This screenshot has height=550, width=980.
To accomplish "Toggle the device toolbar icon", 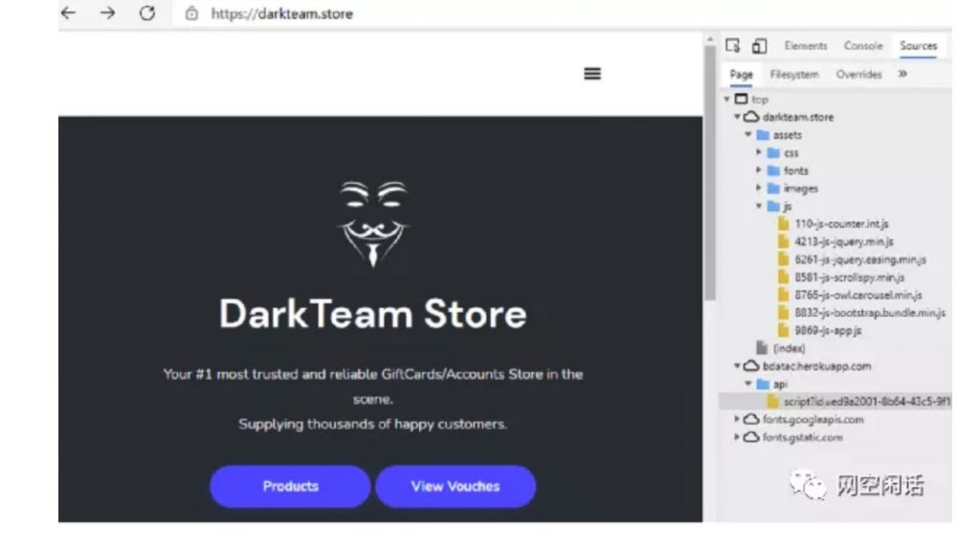I will pyautogui.click(x=759, y=46).
